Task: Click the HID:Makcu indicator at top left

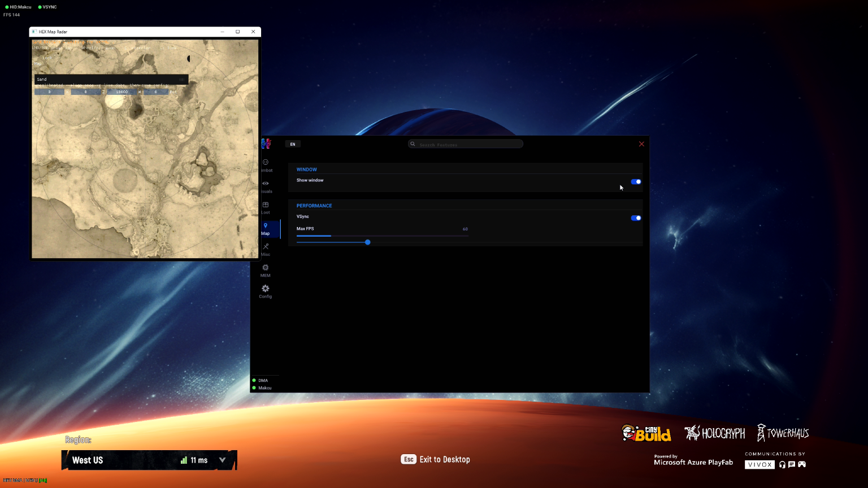Action: point(18,7)
